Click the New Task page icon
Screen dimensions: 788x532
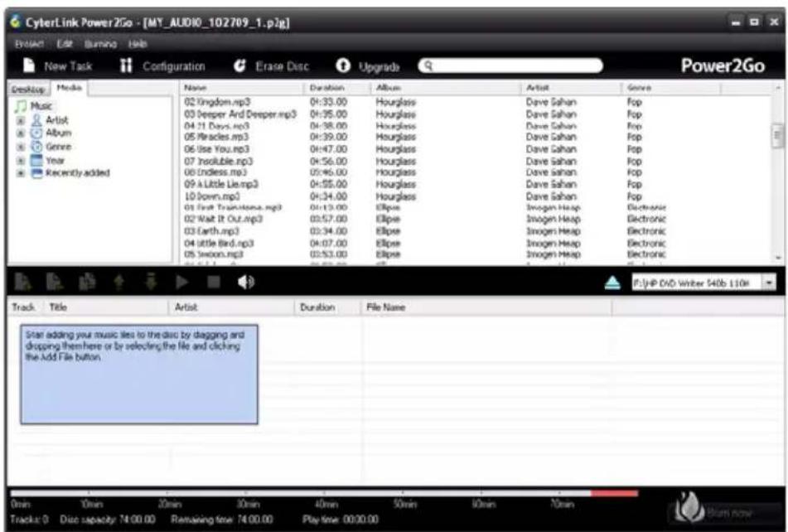[x=29, y=65]
